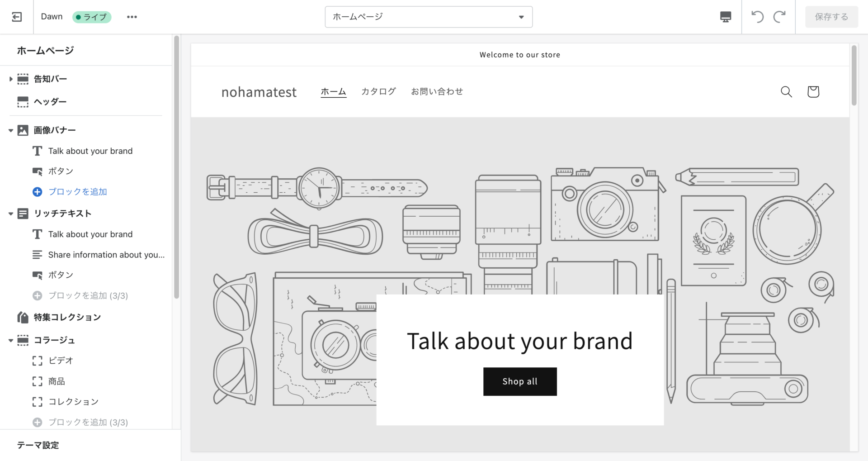Select the お問い合わせ navigation menu item
868x461 pixels.
[437, 91]
